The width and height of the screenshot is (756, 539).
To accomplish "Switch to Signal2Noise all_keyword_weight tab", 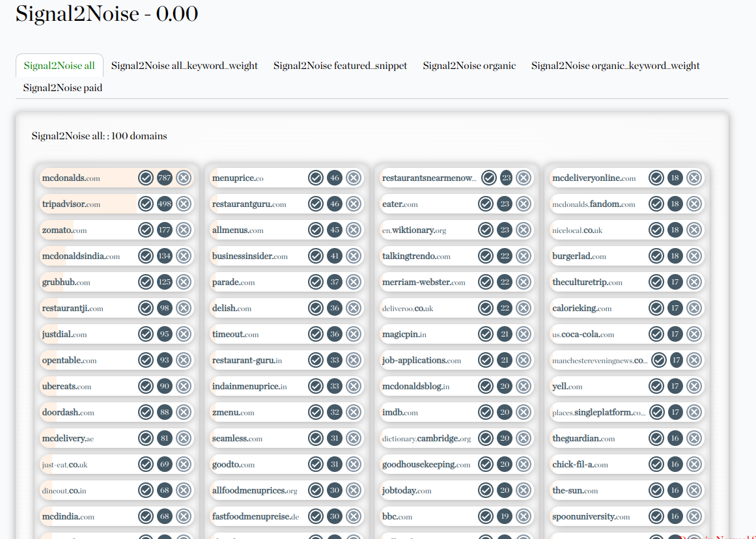I will click(185, 66).
